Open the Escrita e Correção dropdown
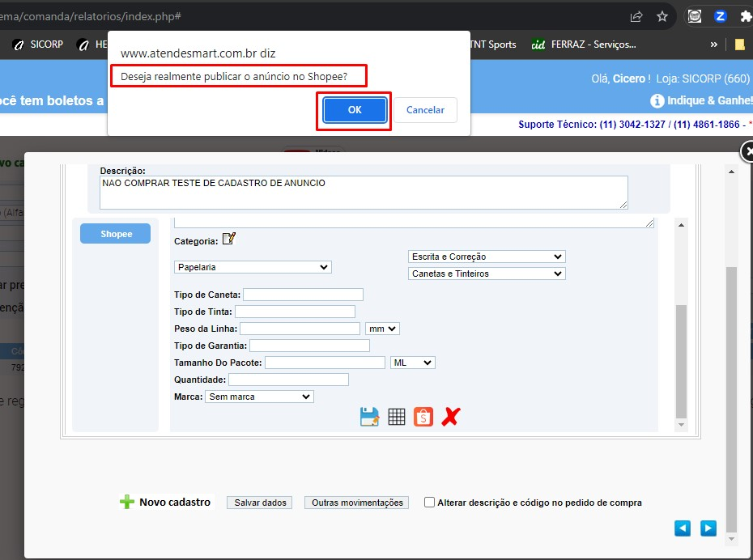This screenshot has height=560, width=753. (x=487, y=257)
